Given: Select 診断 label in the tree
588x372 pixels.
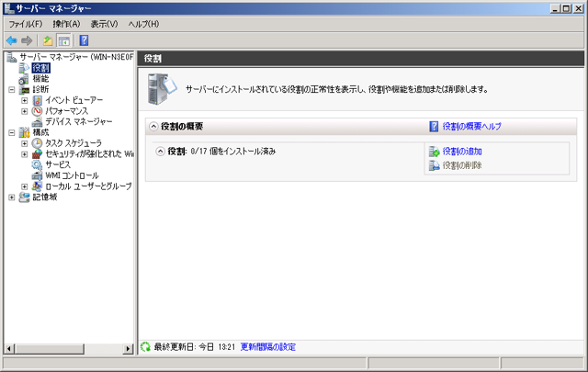Looking at the screenshot, I should tap(40, 90).
